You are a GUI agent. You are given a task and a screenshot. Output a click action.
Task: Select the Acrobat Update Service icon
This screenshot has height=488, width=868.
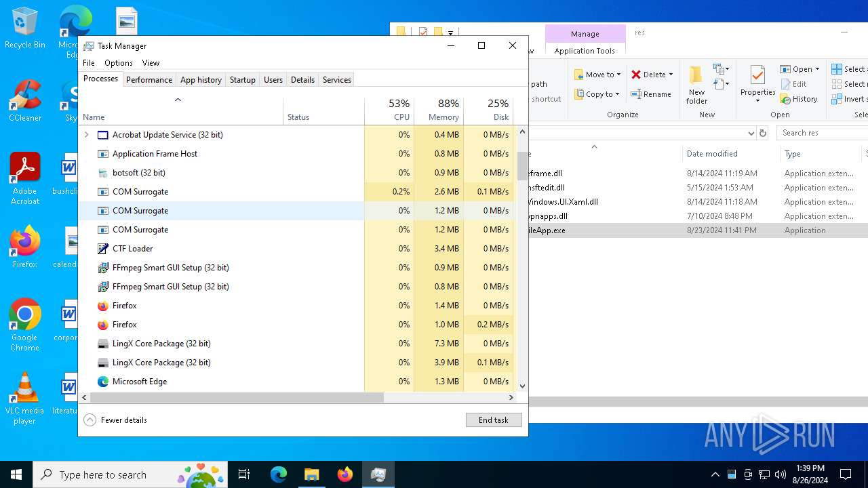[x=103, y=135]
